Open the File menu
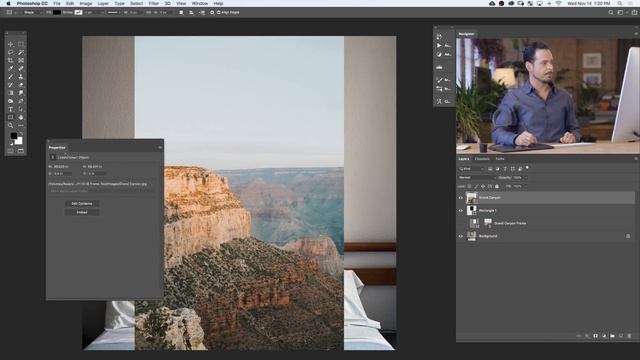 (57, 3)
